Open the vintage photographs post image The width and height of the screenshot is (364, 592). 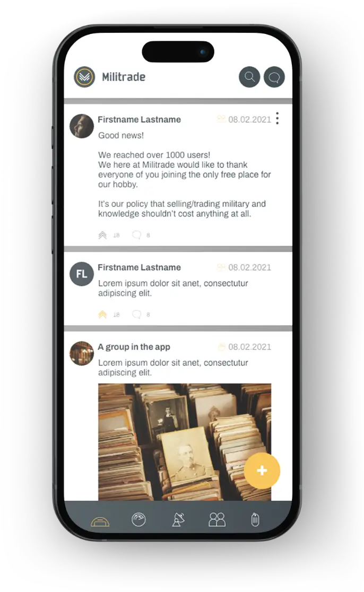[x=185, y=442]
